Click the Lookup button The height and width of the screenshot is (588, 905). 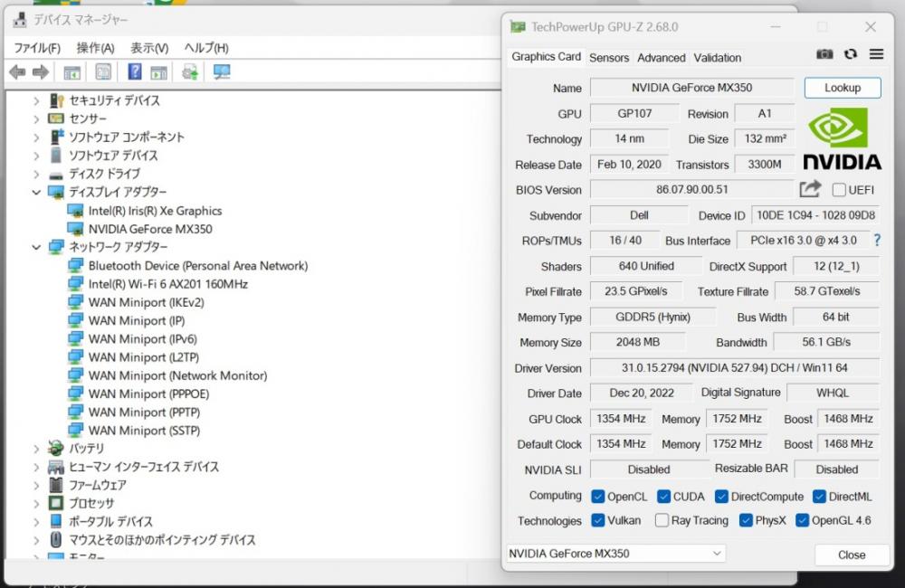pyautogui.click(x=843, y=88)
